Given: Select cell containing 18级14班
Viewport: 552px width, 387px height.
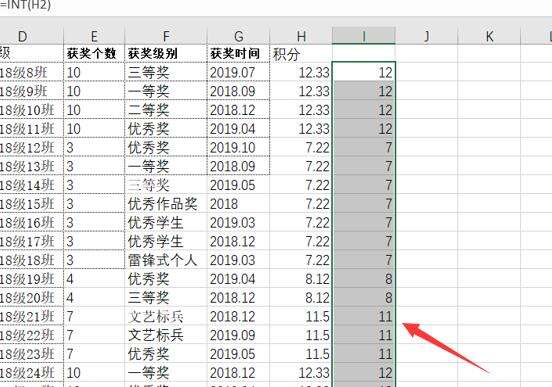Looking at the screenshot, I should (x=31, y=185).
